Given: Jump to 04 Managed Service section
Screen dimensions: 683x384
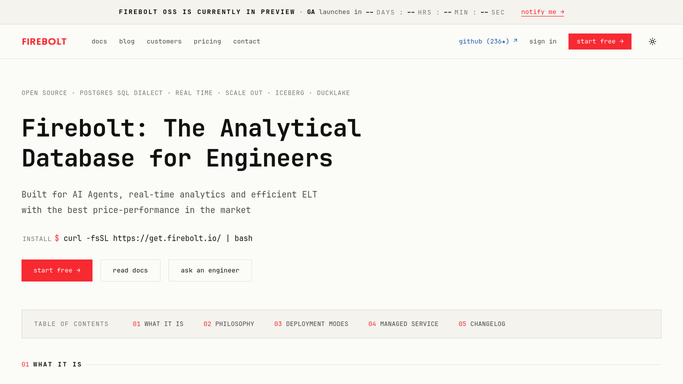Looking at the screenshot, I should [403, 324].
